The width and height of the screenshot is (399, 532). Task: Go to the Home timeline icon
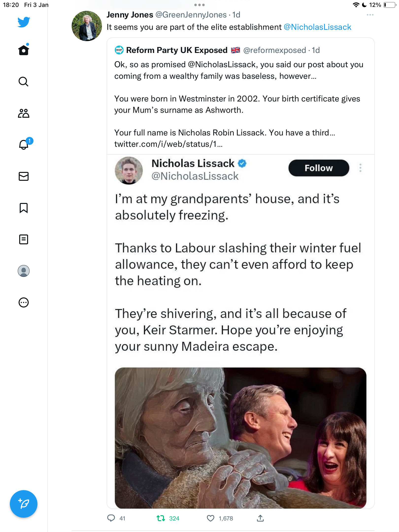(x=24, y=50)
